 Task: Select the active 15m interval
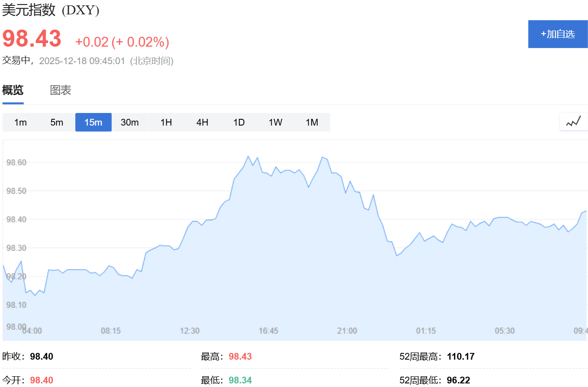[x=93, y=122]
